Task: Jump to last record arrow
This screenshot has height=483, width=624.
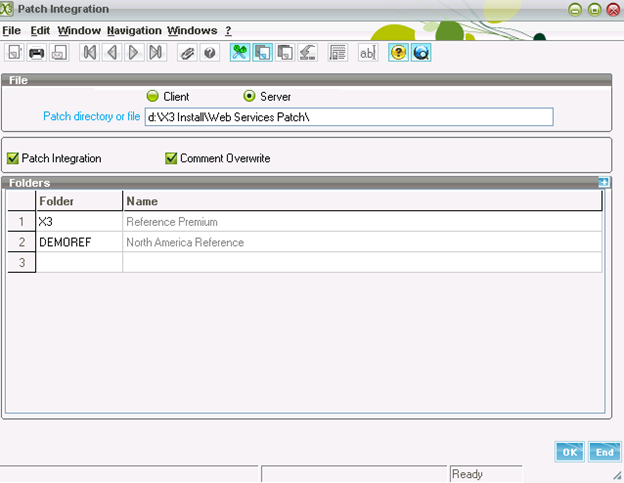Action: [156, 53]
